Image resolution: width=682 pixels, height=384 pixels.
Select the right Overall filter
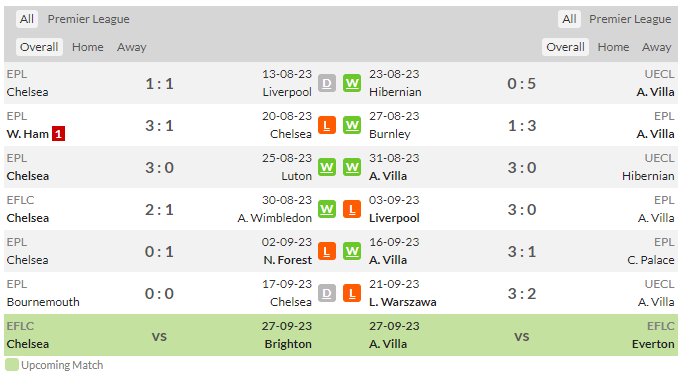click(x=565, y=47)
